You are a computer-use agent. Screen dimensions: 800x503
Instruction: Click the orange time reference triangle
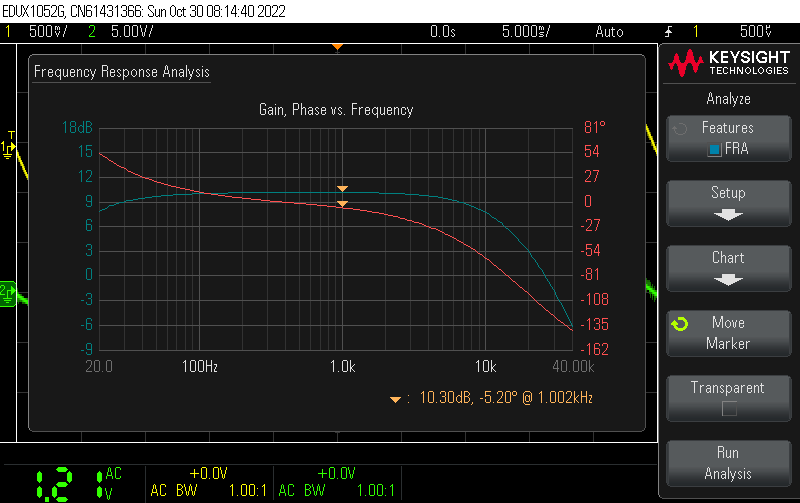[x=338, y=47]
